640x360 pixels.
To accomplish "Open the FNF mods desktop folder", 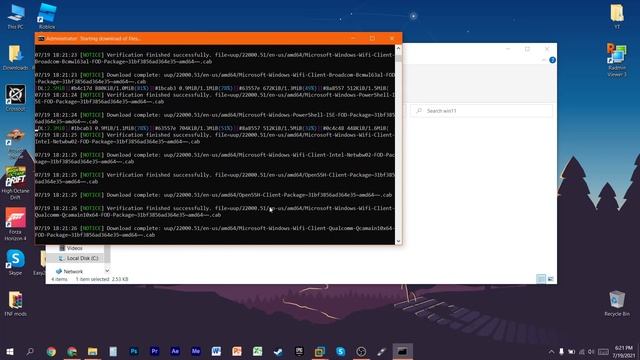I will click(16, 304).
